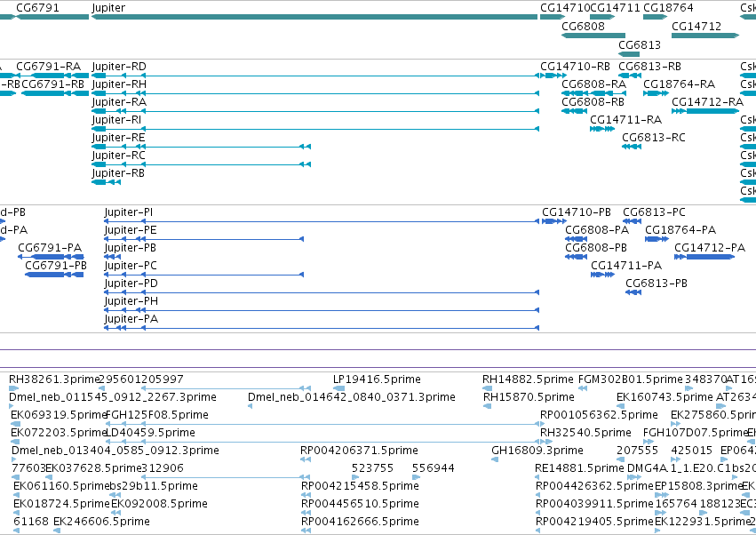Select protein Jupiter-PD

(131, 283)
